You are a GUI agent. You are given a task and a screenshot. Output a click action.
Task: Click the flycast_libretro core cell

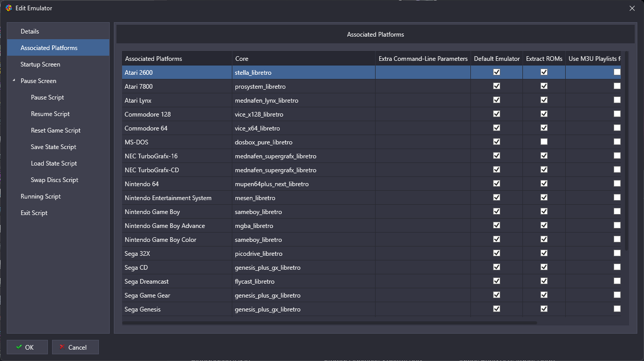[303, 281]
